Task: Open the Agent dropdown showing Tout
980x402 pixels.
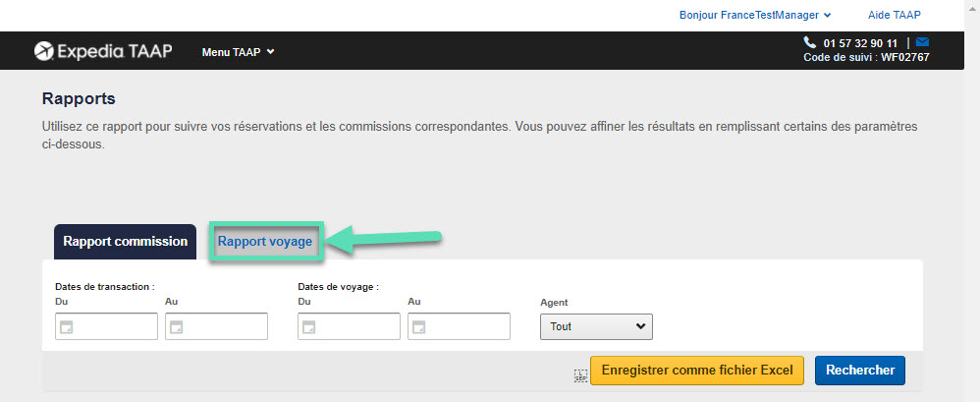Action: point(596,326)
